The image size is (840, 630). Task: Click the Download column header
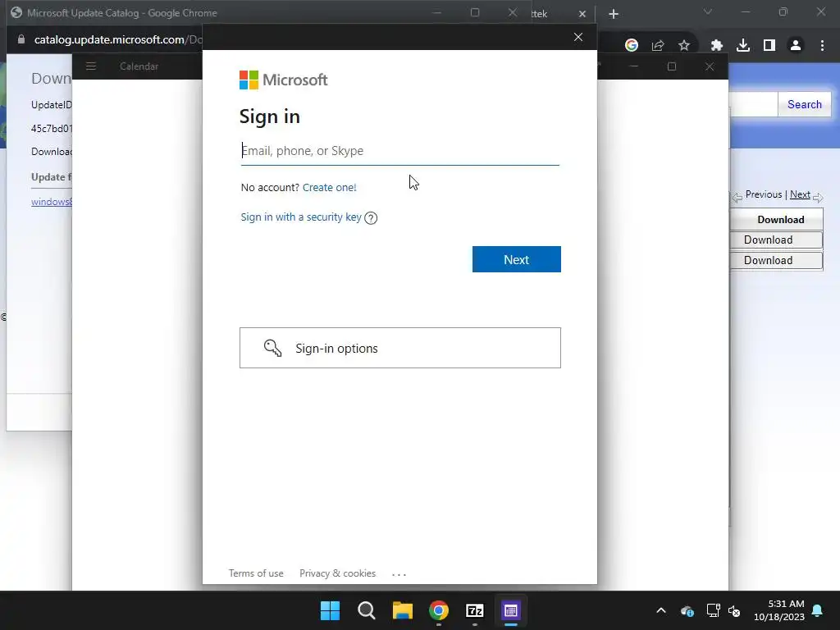[x=780, y=220]
